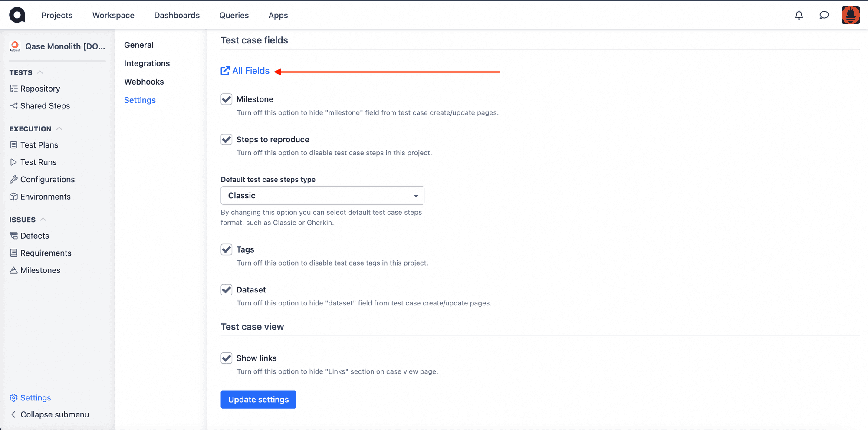868x430 pixels.
Task: Uncheck the Milestone checkbox
Action: point(227,99)
